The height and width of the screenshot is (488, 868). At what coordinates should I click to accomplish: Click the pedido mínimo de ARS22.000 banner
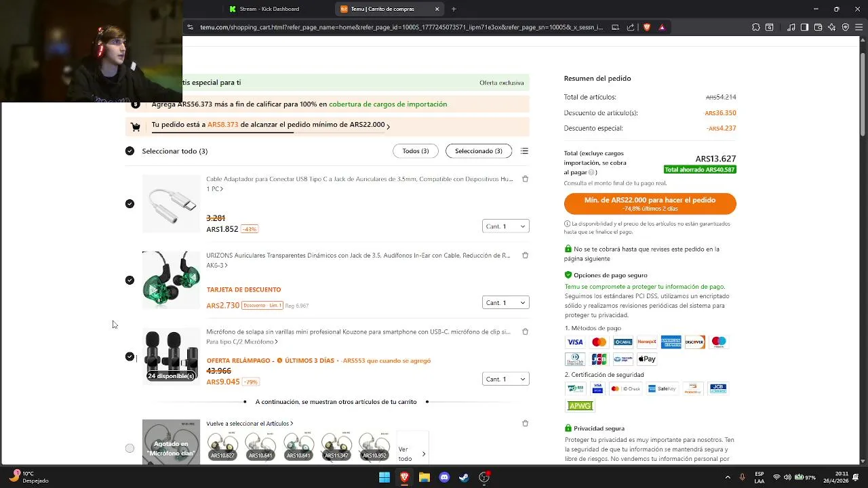click(327, 127)
